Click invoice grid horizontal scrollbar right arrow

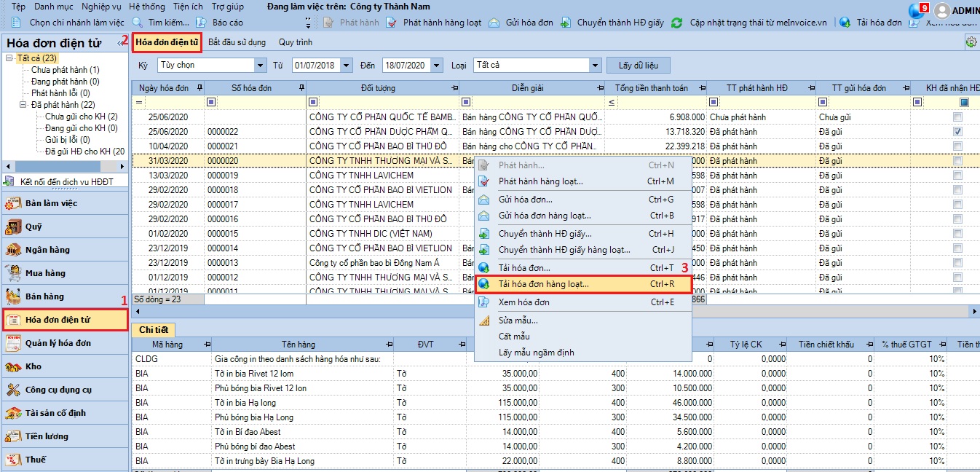tap(975, 311)
